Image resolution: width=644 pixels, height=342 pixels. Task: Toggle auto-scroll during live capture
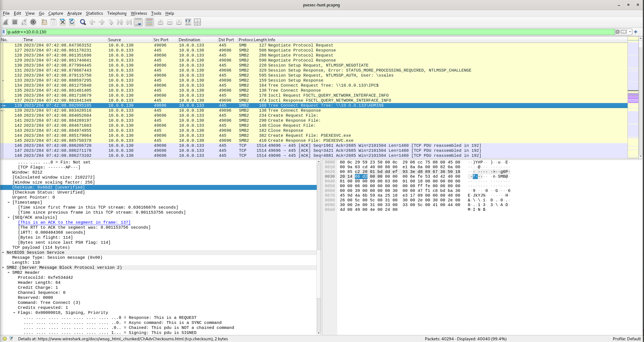(138, 22)
